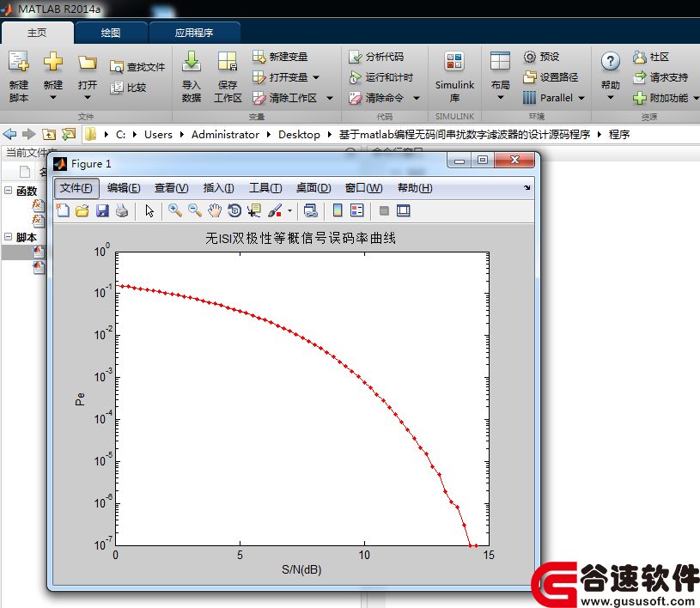Click the Save Workspace icon

click(228, 62)
